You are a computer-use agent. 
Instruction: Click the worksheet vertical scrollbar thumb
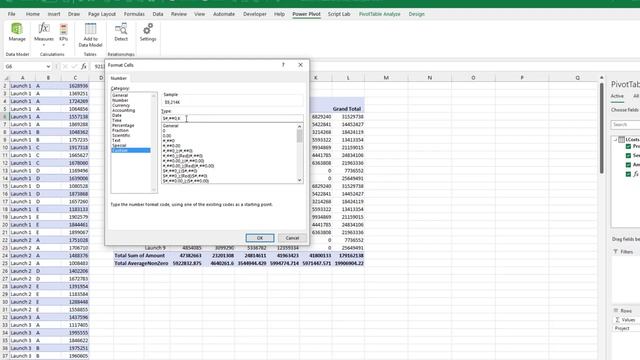click(602, 128)
